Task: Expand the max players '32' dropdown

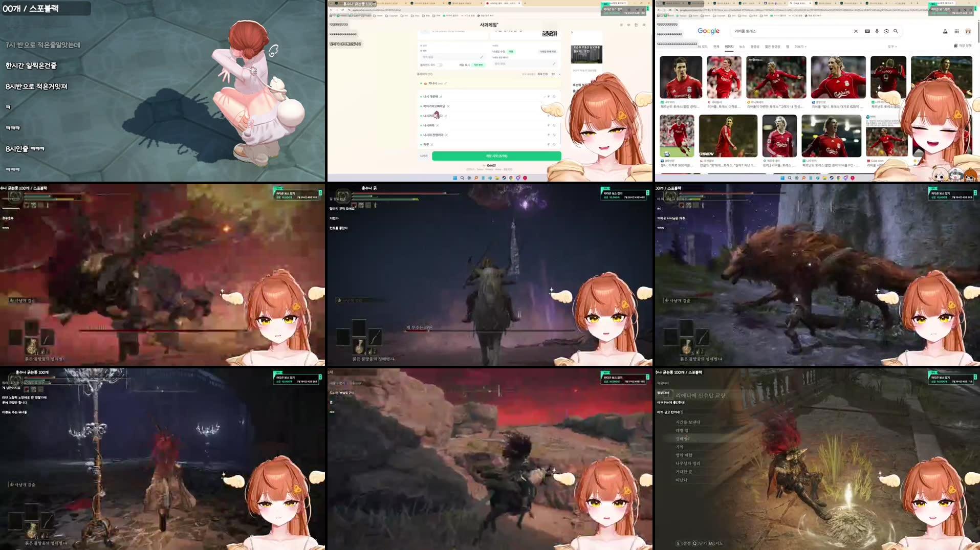Action: click(x=555, y=74)
